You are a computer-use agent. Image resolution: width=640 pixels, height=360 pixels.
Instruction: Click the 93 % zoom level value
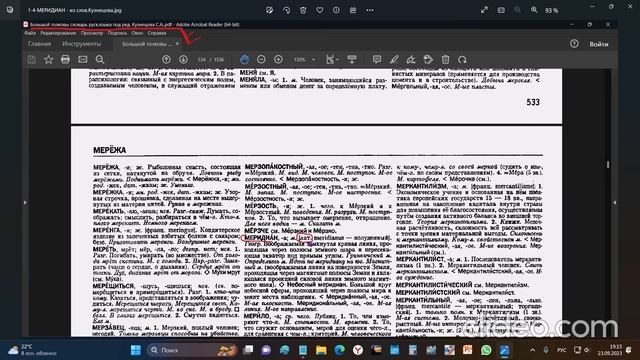(551, 11)
